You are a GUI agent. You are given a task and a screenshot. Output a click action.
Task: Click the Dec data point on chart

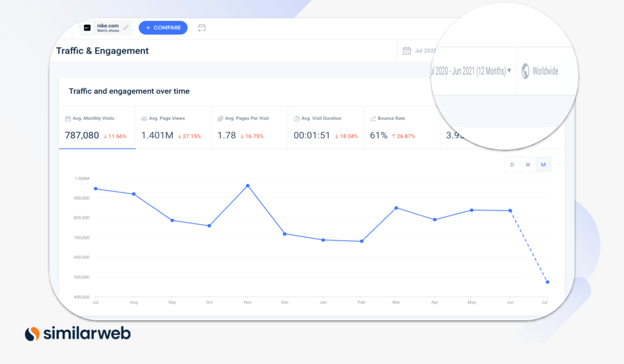pyautogui.click(x=284, y=234)
